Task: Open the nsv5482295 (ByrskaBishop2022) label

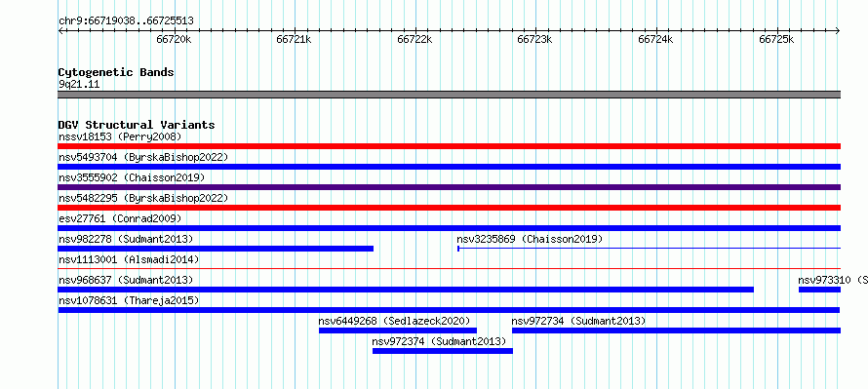Action: point(143,198)
